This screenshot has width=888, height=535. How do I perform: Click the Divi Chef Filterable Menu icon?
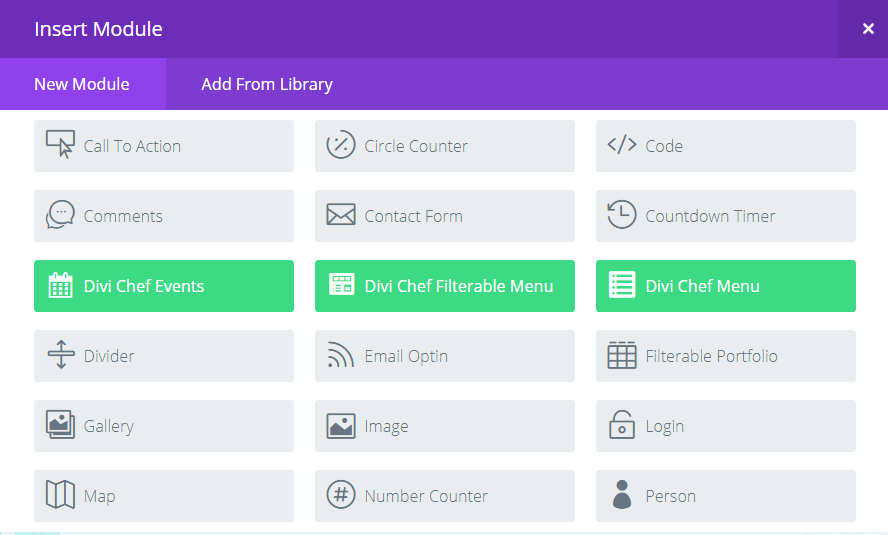pyautogui.click(x=341, y=285)
